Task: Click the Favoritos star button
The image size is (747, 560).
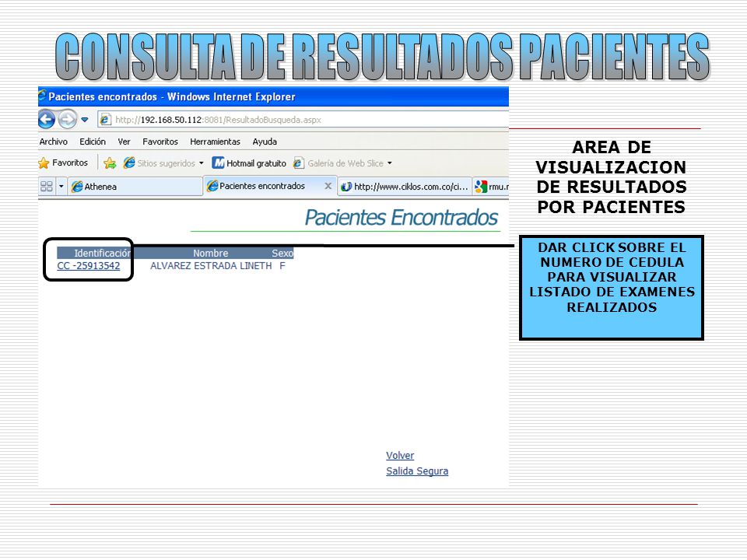Action: [x=63, y=163]
